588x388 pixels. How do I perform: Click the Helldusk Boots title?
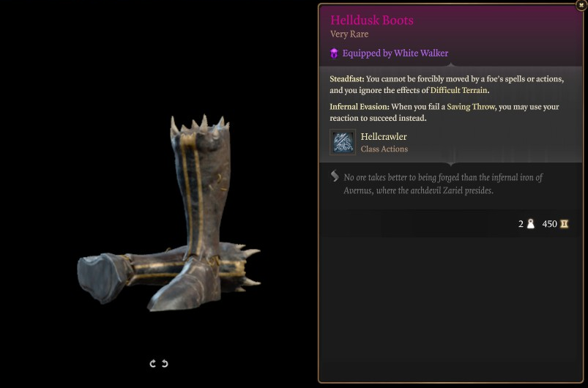click(372, 20)
